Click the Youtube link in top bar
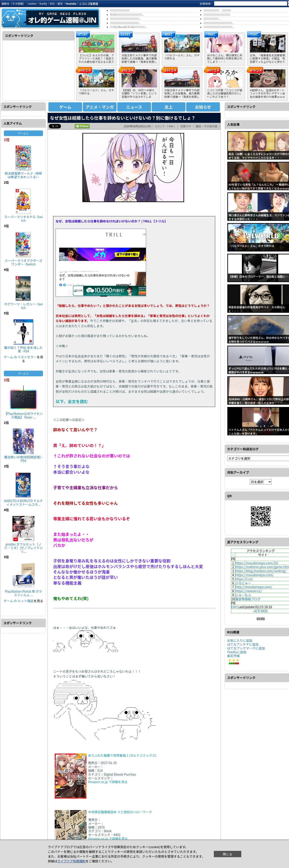 tap(71, 4)
